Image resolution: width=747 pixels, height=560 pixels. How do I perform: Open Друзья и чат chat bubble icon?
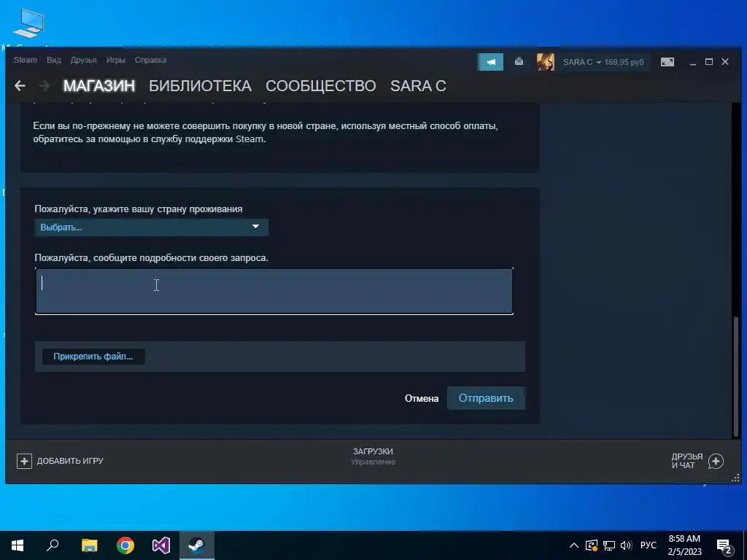pos(716,461)
